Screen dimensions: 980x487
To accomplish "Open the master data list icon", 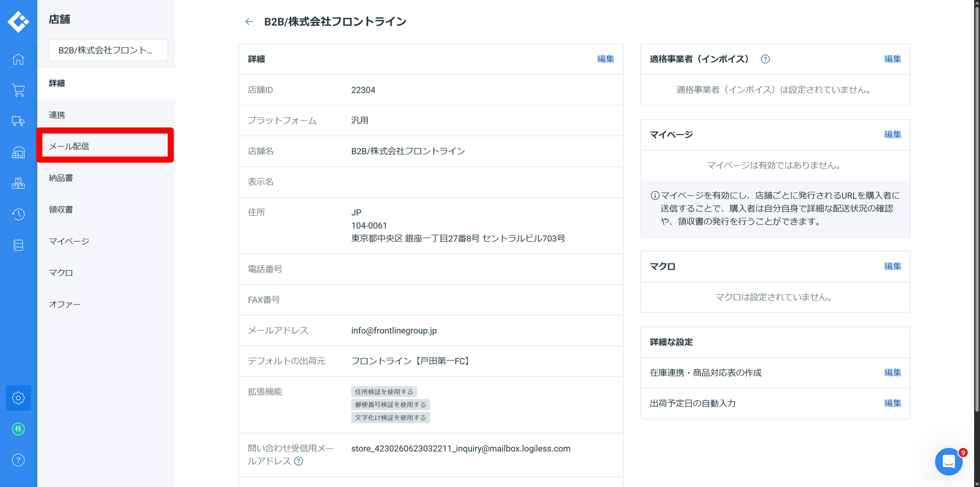I will pos(18,245).
